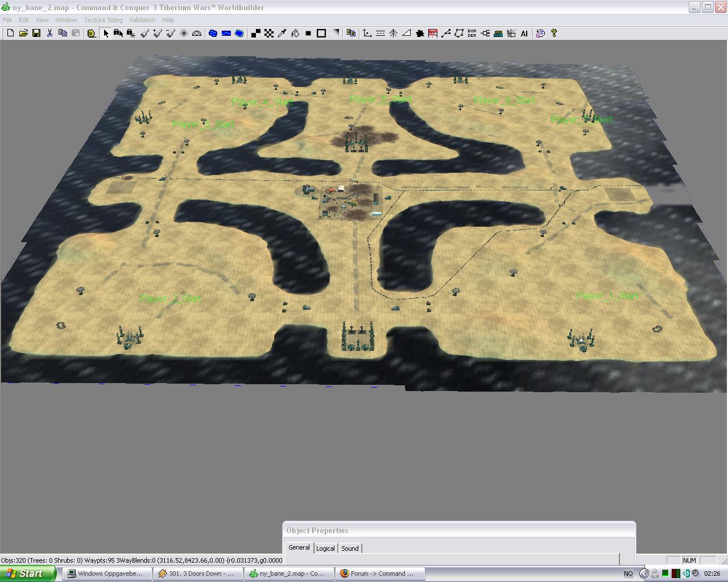728x582 pixels.
Task: Click the Player_6_Start waypoint label
Action: [504, 101]
